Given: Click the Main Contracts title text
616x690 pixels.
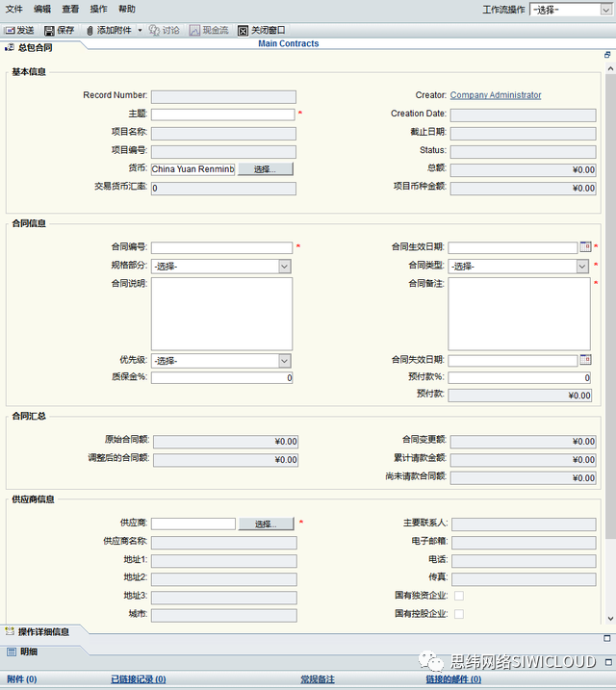Looking at the screenshot, I should coord(288,43).
